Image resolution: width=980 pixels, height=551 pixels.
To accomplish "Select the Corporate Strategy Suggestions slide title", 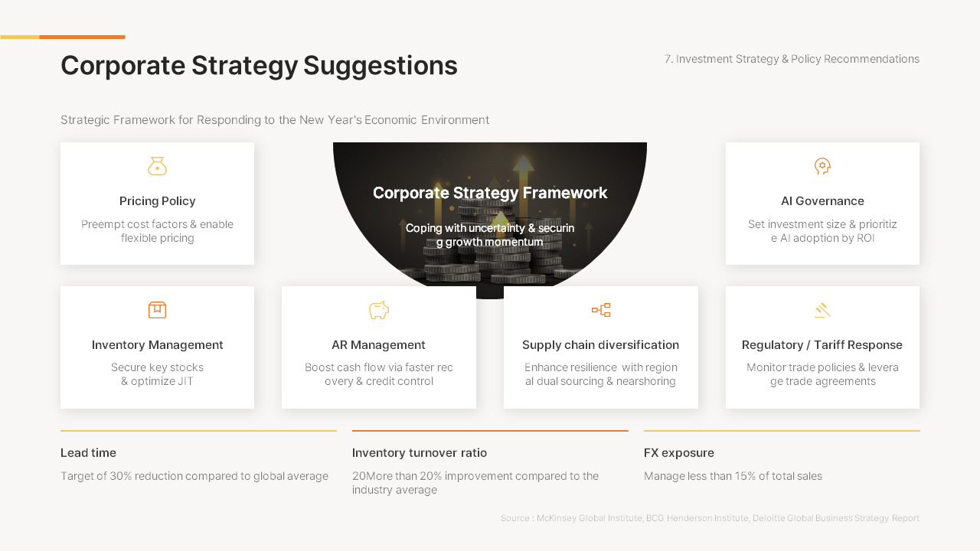I will [x=259, y=66].
